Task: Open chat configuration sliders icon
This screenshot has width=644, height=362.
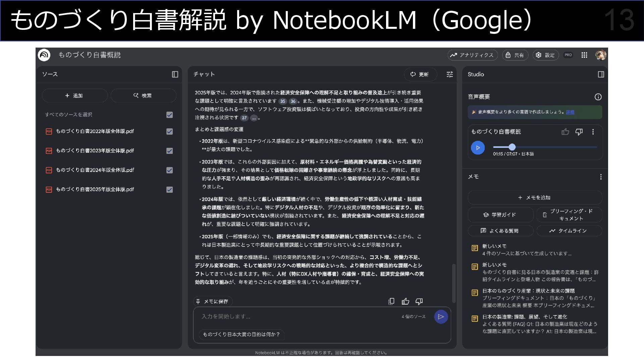Action: (450, 74)
